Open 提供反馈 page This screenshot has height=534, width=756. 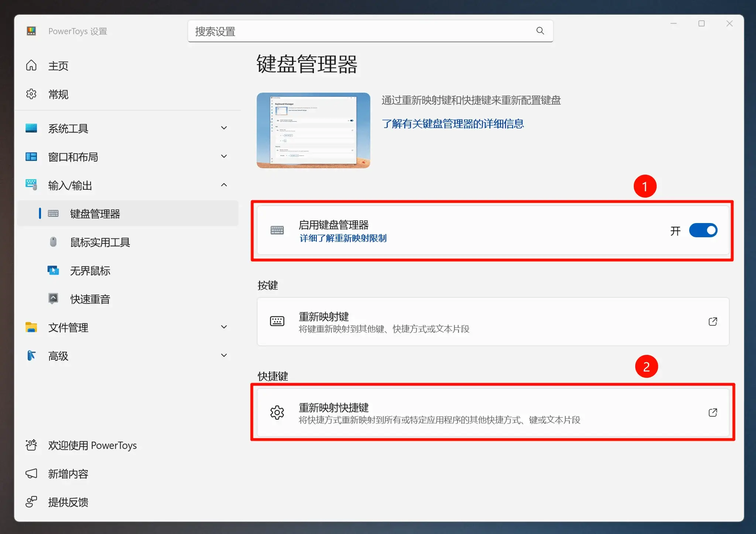pyautogui.click(x=128, y=502)
